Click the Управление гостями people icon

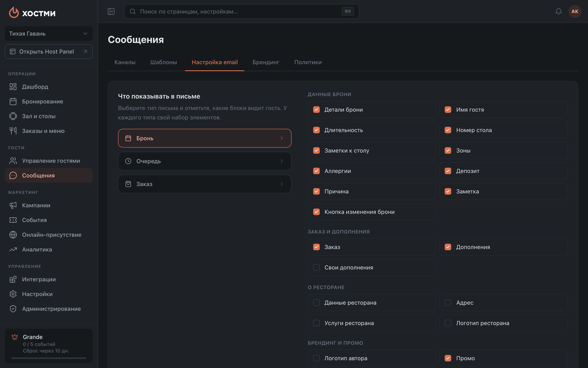point(13,161)
